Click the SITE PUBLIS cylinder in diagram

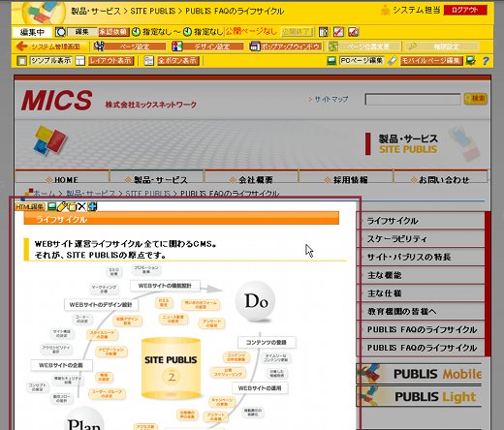coord(172,368)
